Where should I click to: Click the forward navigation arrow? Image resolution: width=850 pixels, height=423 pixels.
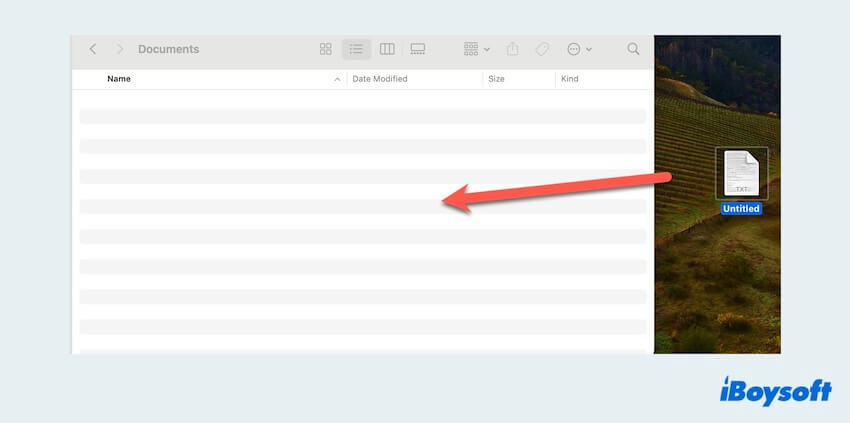(120, 49)
